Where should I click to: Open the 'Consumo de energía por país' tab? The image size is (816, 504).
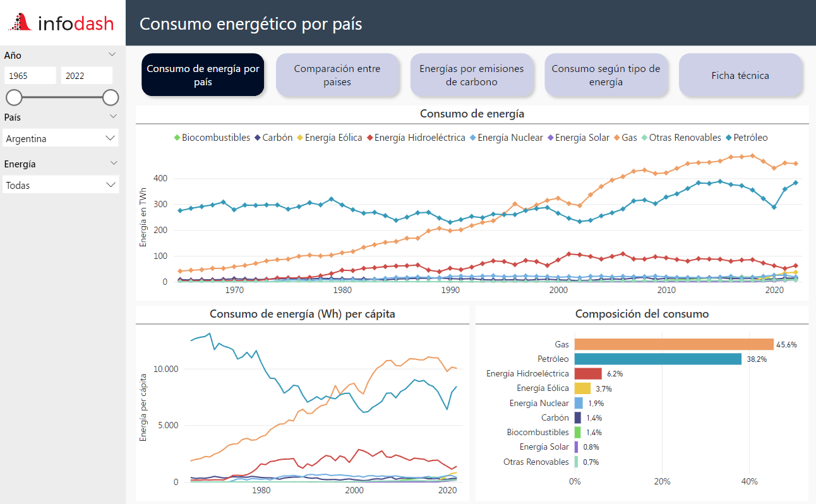pos(203,75)
